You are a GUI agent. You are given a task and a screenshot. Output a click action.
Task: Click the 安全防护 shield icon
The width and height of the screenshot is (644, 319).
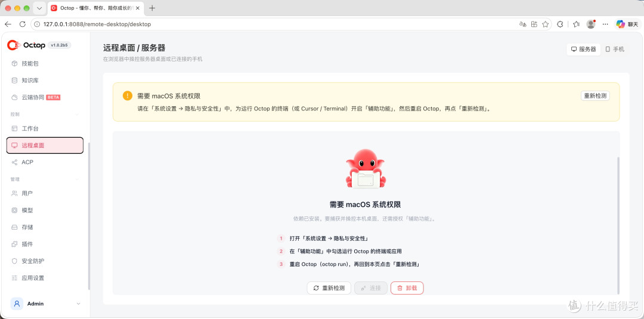(14, 261)
